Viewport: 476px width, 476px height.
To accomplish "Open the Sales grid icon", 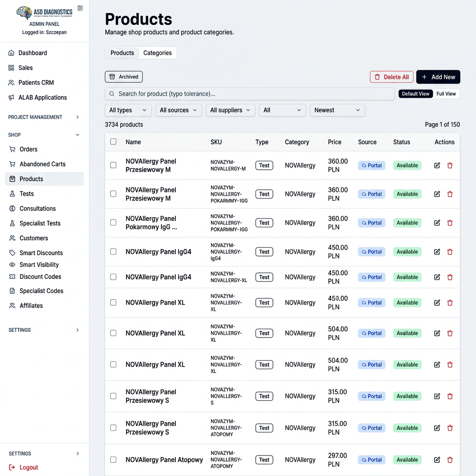I will click(x=11, y=68).
